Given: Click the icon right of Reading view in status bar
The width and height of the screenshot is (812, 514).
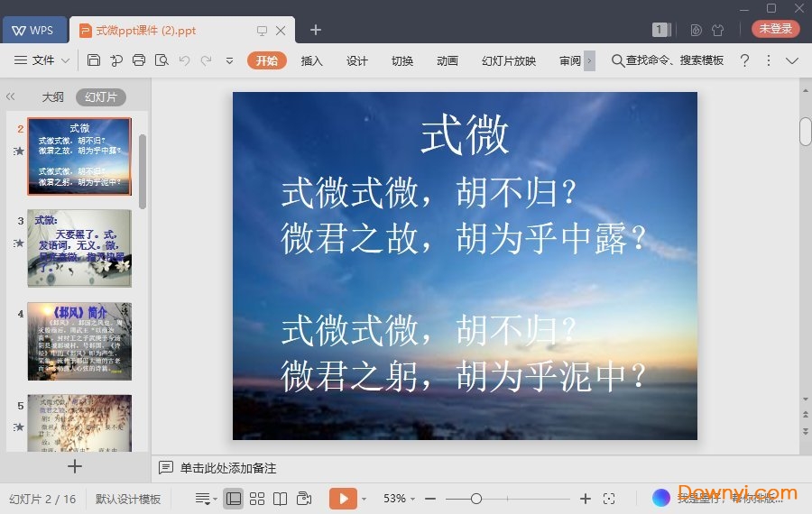Looking at the screenshot, I should 304,499.
